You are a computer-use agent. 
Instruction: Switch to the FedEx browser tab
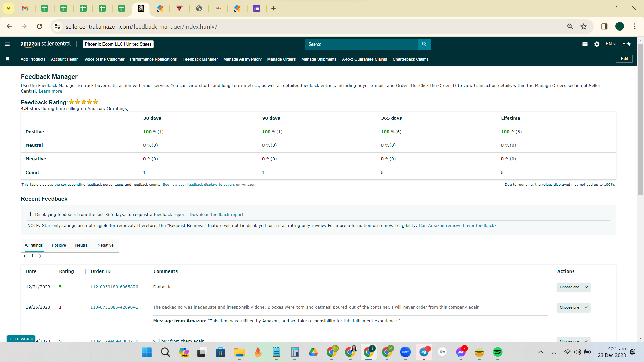click(x=218, y=8)
